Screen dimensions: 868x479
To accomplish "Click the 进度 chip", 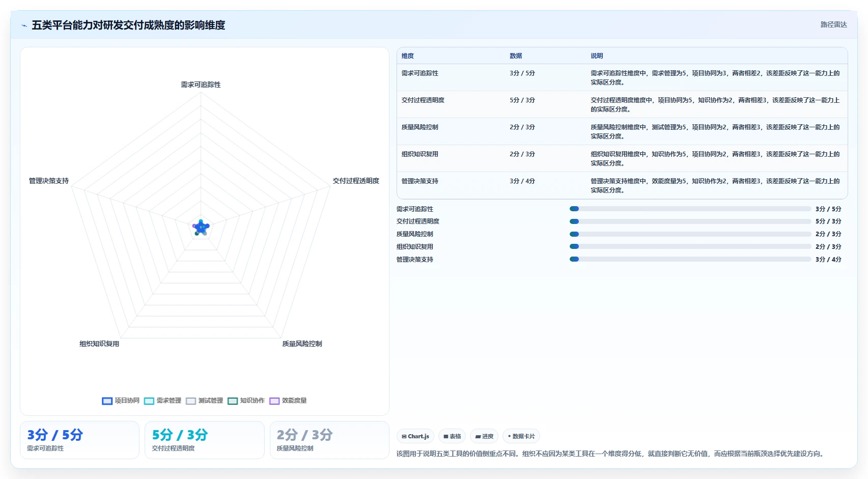I will point(484,436).
